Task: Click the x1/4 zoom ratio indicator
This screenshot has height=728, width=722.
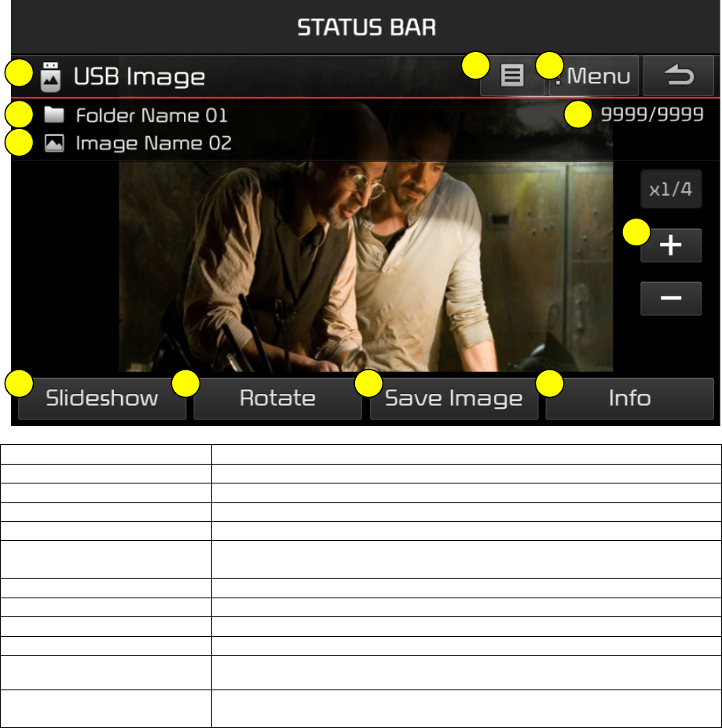Action: [671, 189]
